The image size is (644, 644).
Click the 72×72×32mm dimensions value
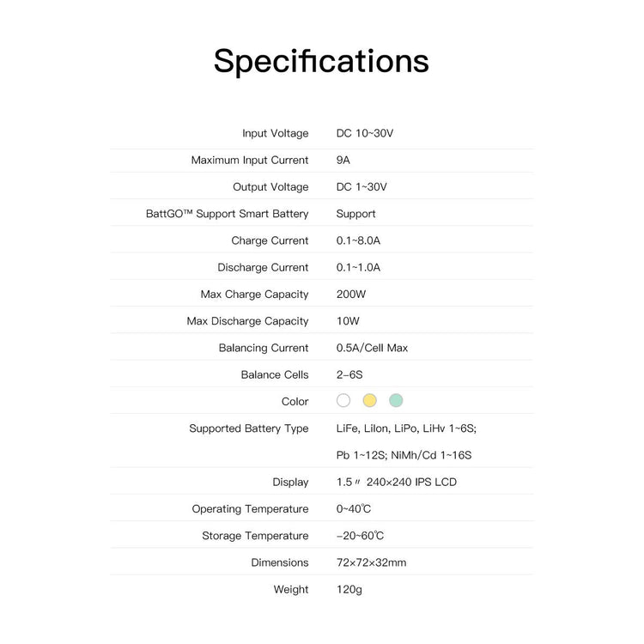(371, 562)
